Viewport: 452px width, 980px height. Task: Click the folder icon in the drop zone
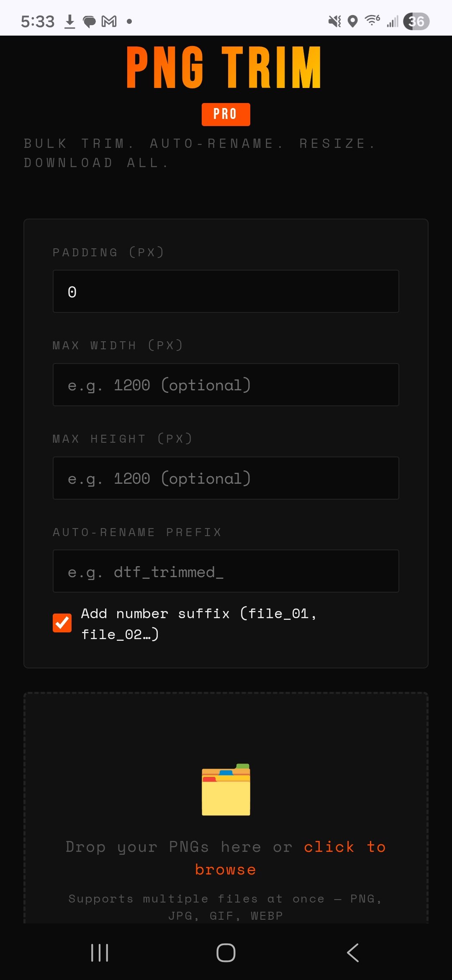coord(226,789)
